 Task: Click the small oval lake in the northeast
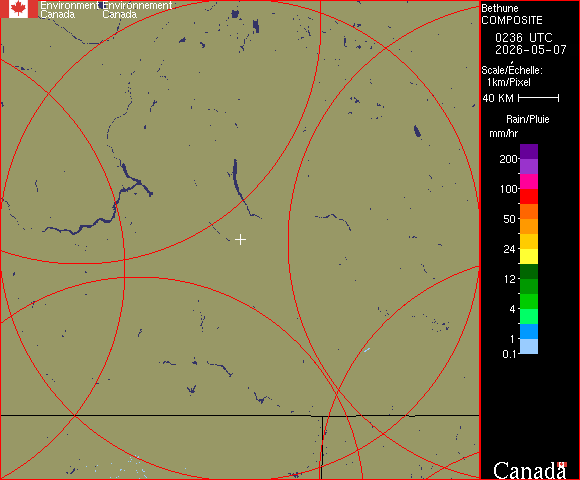(x=417, y=131)
